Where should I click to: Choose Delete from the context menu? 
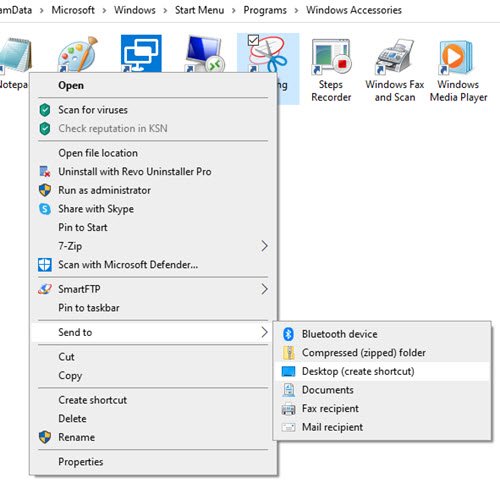click(x=153, y=418)
